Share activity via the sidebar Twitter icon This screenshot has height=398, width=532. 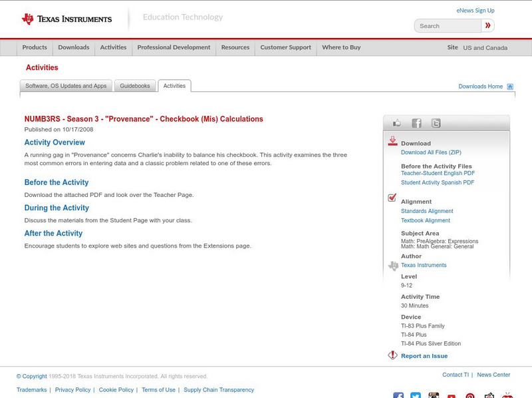click(x=436, y=123)
